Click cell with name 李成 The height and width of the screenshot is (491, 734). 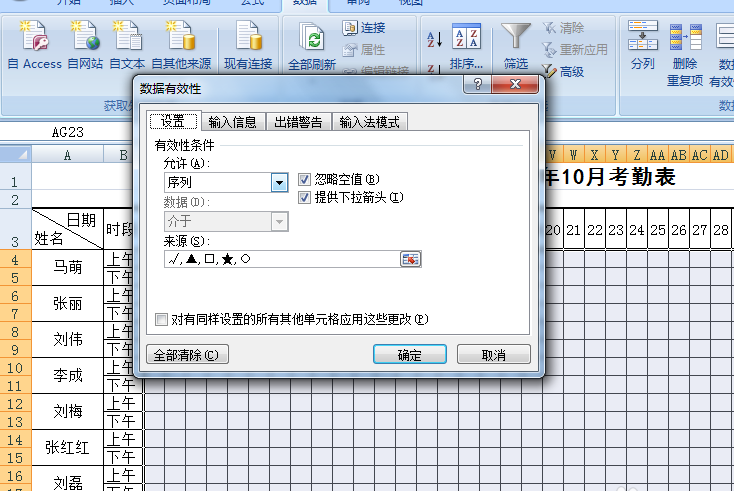click(x=67, y=376)
